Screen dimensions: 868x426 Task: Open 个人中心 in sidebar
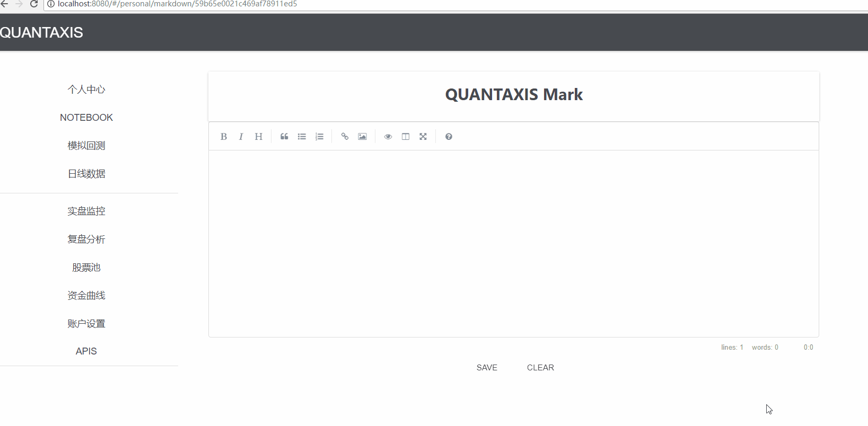click(x=86, y=90)
